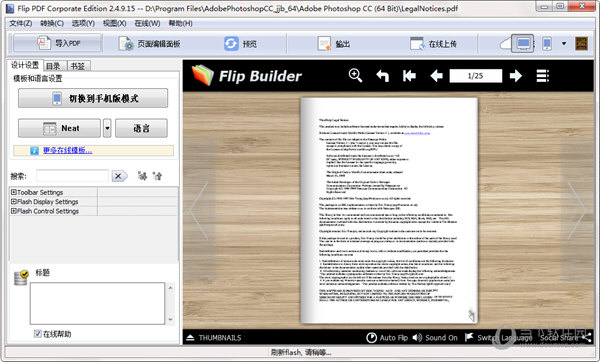The image size is (600, 362).
Task: Open the 视图(X) menu
Action: (114, 23)
